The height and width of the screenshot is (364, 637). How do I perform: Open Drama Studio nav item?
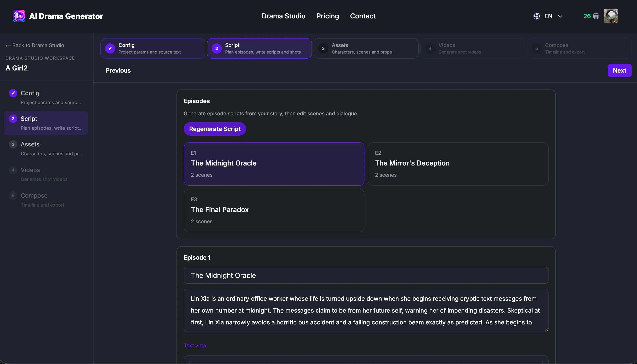[x=284, y=16]
